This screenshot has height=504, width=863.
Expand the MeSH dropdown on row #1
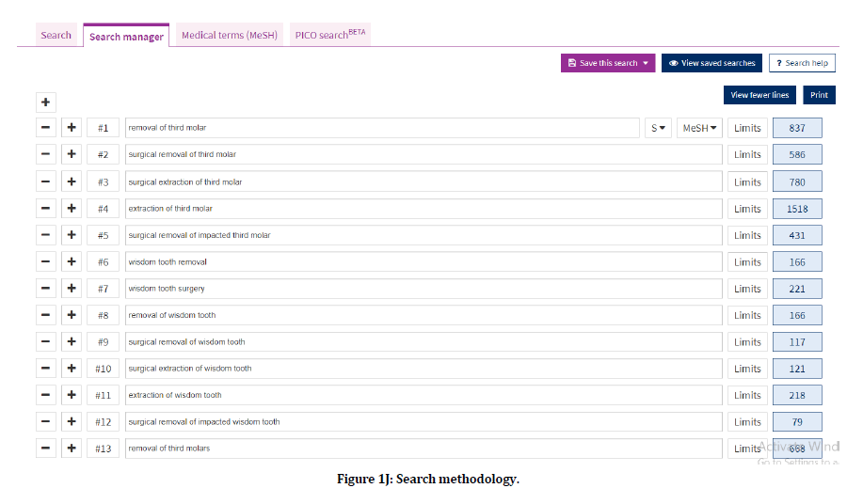[699, 128]
